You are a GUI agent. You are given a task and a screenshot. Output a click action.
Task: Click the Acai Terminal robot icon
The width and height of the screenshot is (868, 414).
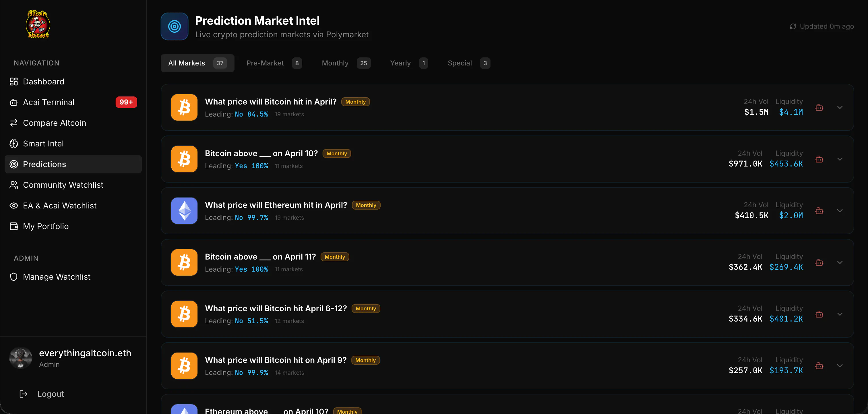click(14, 102)
